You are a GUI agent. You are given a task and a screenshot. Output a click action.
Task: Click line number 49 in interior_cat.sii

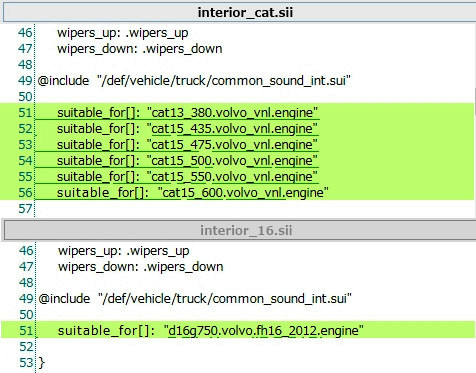tap(25, 81)
